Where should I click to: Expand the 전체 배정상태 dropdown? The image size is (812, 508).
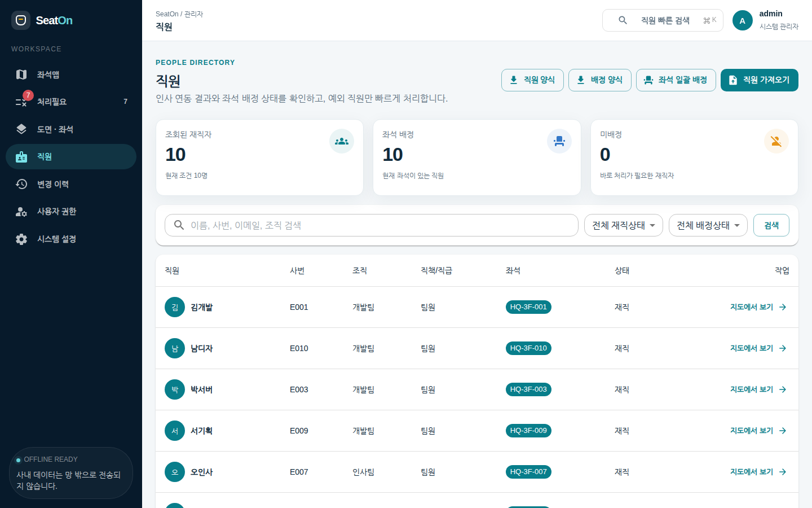point(708,225)
